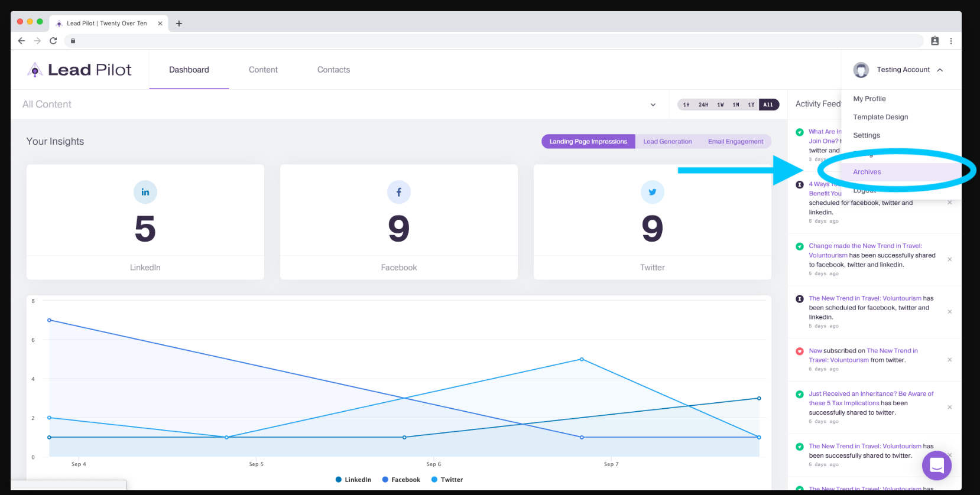Select the 1Y time range

751,105
